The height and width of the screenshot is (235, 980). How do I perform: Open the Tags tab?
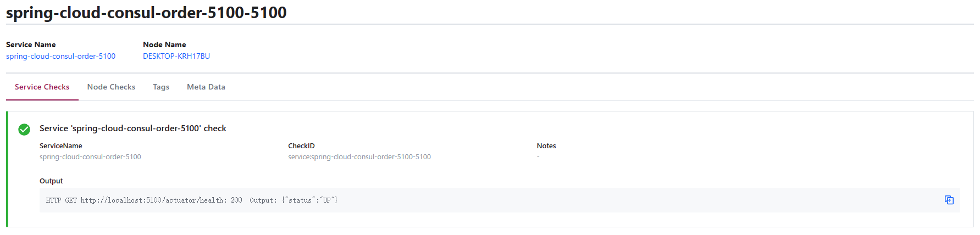tap(161, 87)
